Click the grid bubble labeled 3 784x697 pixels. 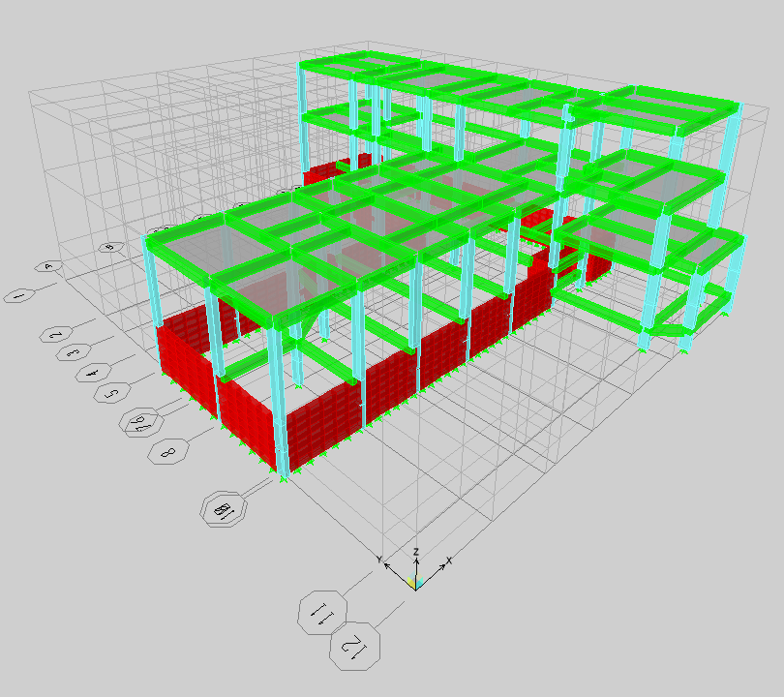point(73,352)
